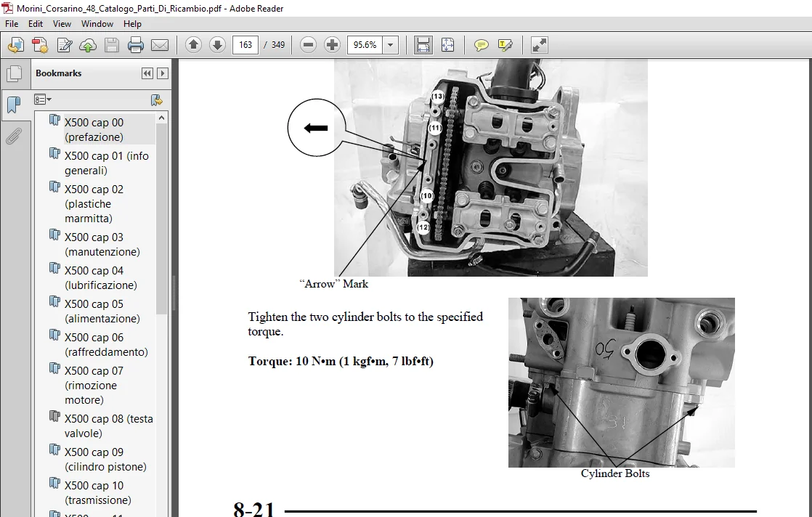
Task: Click the page number input field
Action: [x=245, y=45]
